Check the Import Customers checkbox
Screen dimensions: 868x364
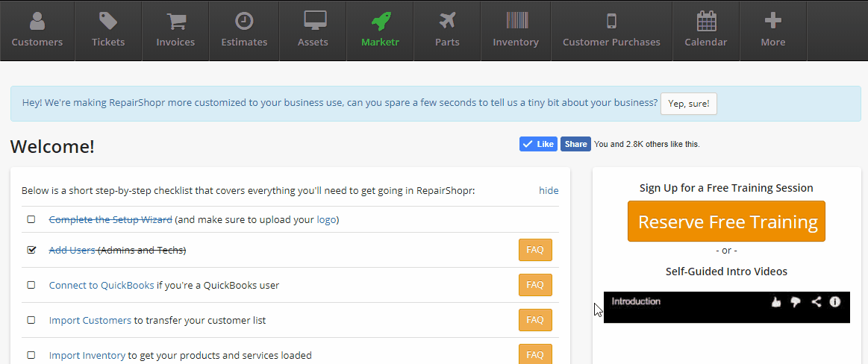tap(31, 320)
